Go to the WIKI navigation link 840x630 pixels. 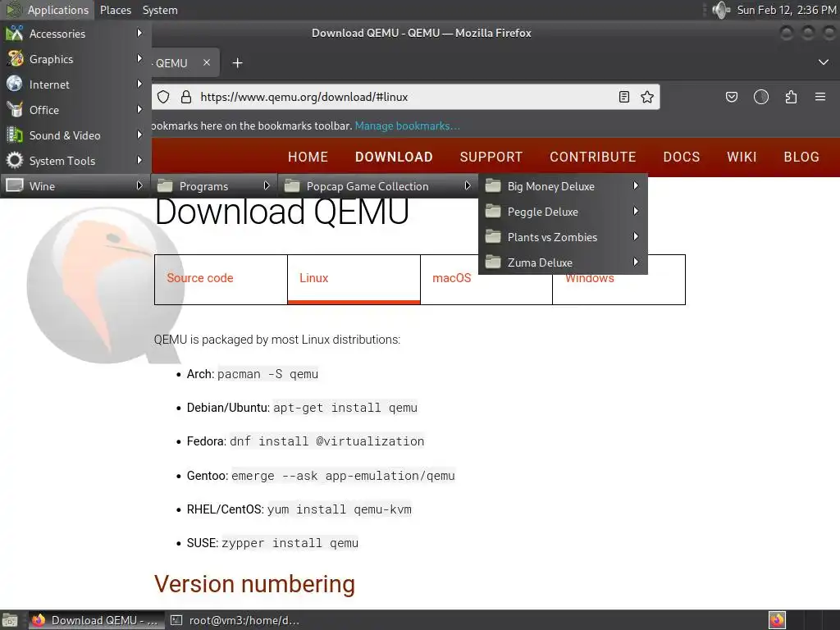[742, 157]
